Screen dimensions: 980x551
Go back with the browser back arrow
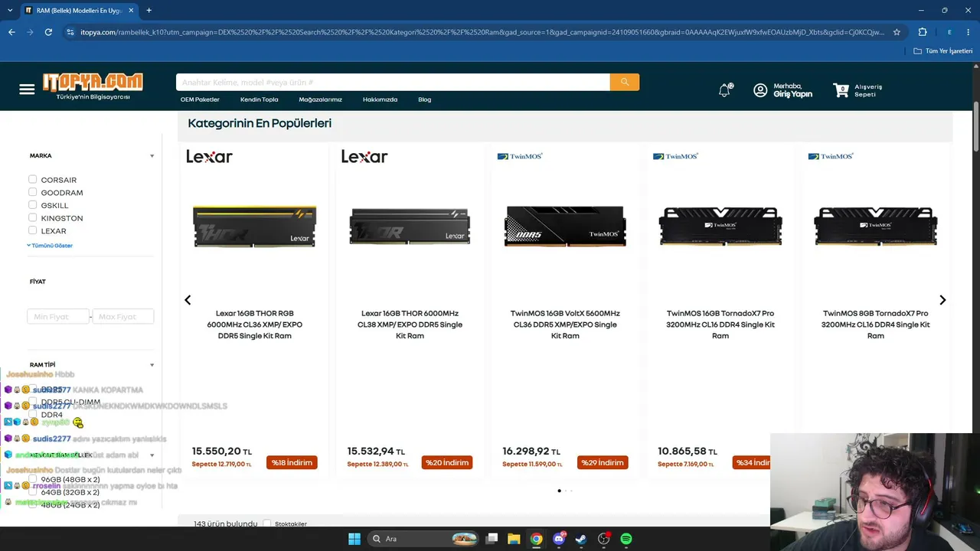point(11,32)
